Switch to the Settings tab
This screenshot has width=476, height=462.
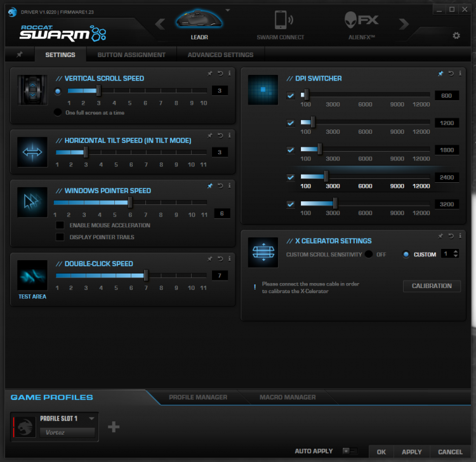click(60, 55)
